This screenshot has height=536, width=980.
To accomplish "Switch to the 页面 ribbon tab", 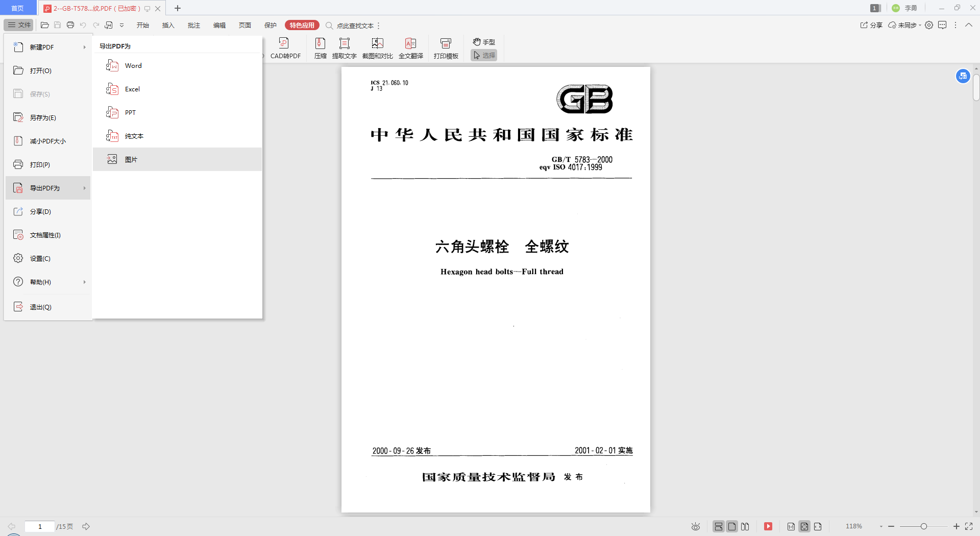I will tap(245, 25).
